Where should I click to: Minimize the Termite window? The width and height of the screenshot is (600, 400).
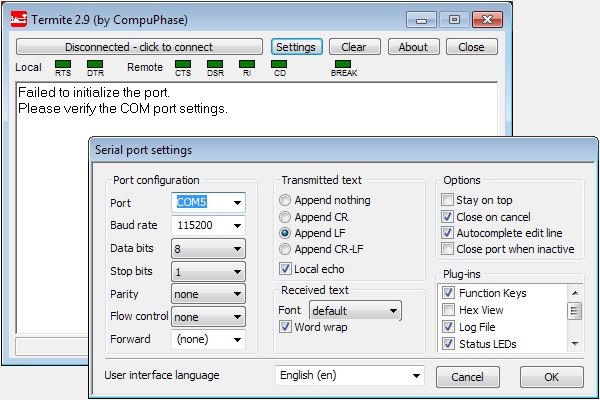421,20
